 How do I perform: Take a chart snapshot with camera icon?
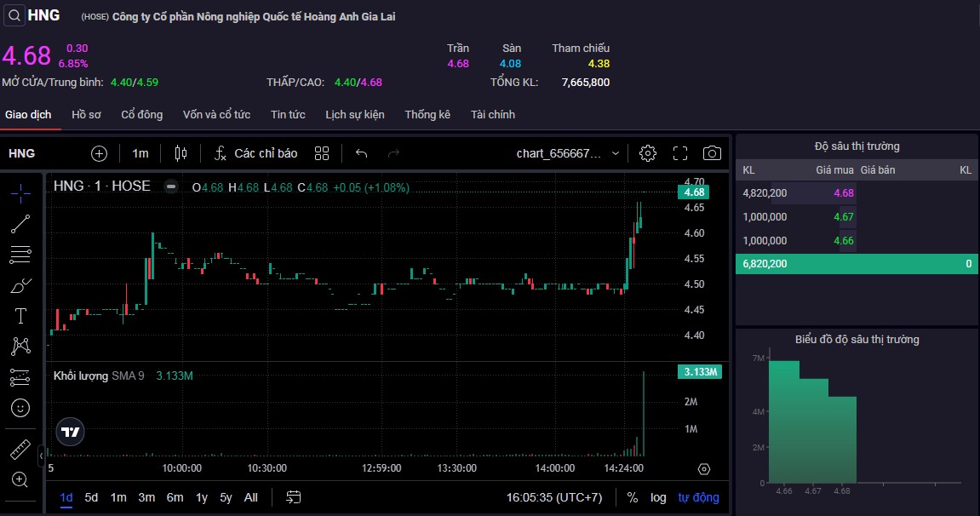712,153
